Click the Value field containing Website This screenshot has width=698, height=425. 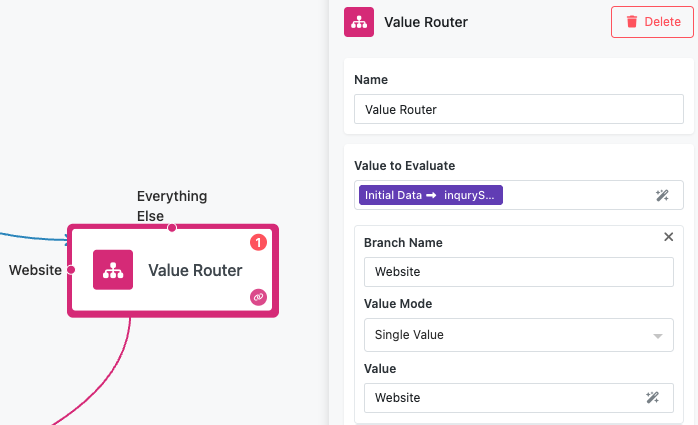pyautogui.click(x=500, y=398)
